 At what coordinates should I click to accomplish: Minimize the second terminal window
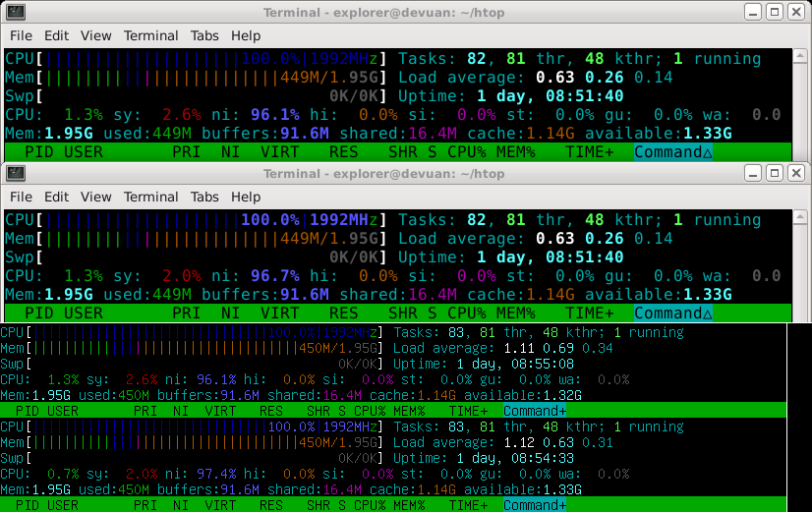pos(753,173)
